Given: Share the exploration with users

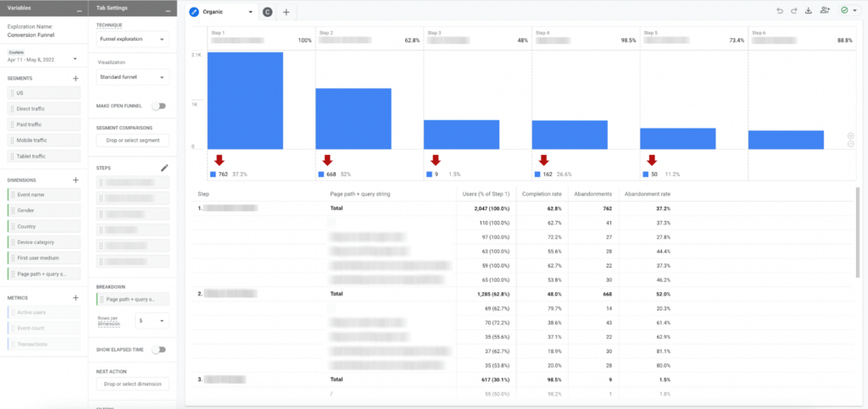Looking at the screenshot, I should [826, 11].
